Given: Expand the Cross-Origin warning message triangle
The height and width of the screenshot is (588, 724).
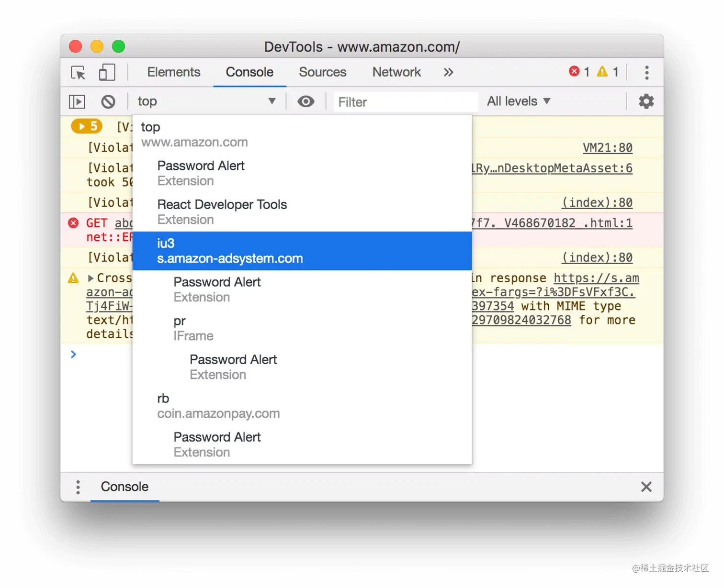Looking at the screenshot, I should (x=90, y=278).
